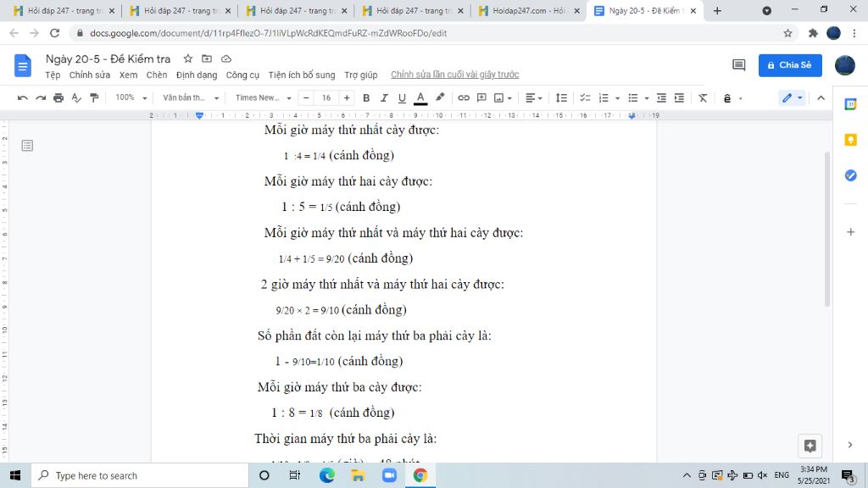Open the Chỉnh sửa menu
The width and height of the screenshot is (868, 488).
tap(90, 75)
